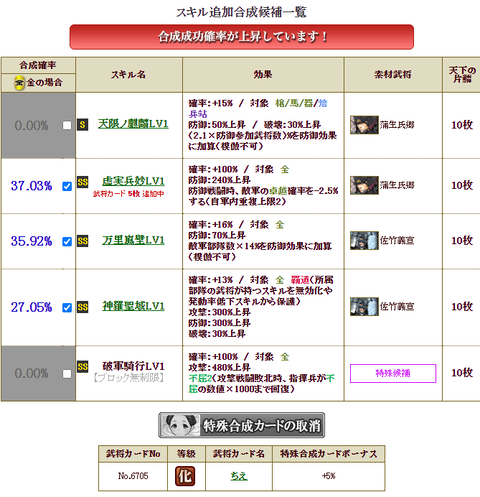480x497 pixels.
Task: Click the SS rank icon beside 万里嵐壁LV1
Action: [x=83, y=241]
